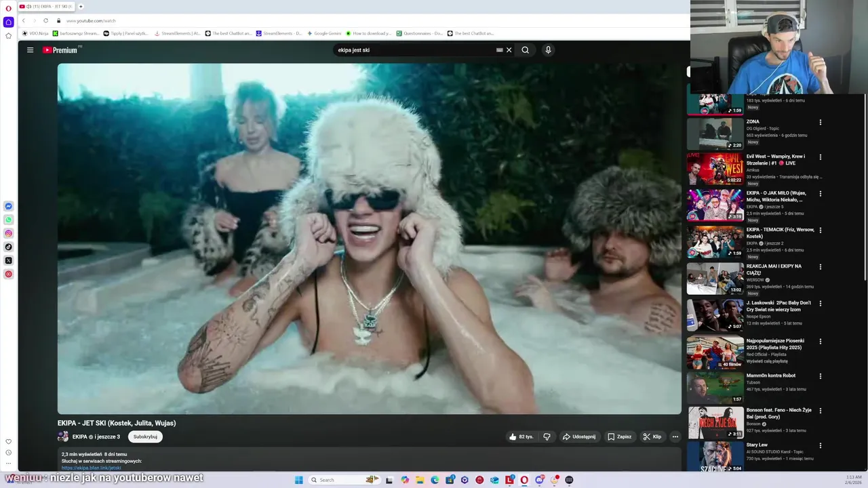Click the YouTube Premium logo
The image size is (868, 488).
tap(60, 50)
